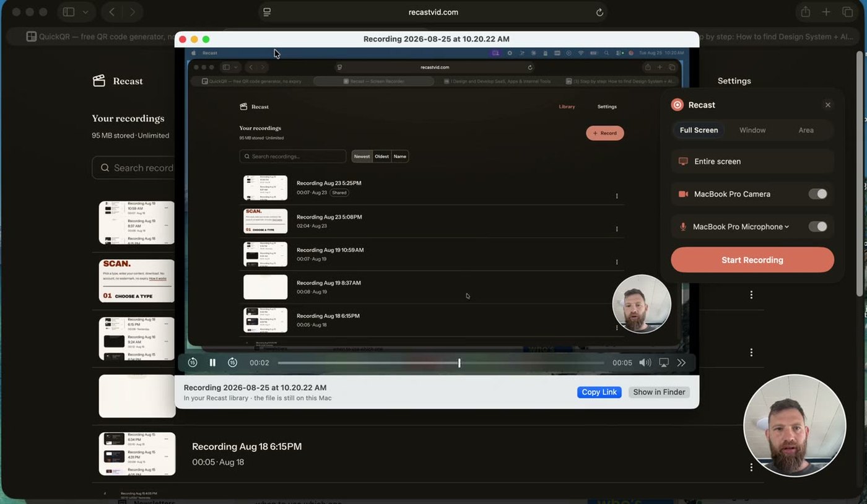This screenshot has height=504, width=867.
Task: Select the Window capture mode
Action: (x=752, y=130)
